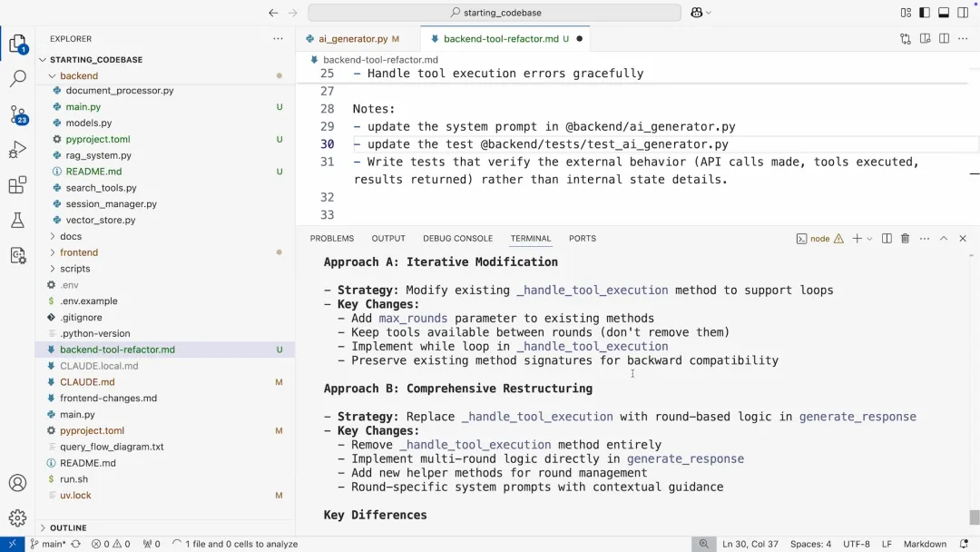Open the Manage gear icon
Screen dimensions: 980x552
(x=17, y=518)
